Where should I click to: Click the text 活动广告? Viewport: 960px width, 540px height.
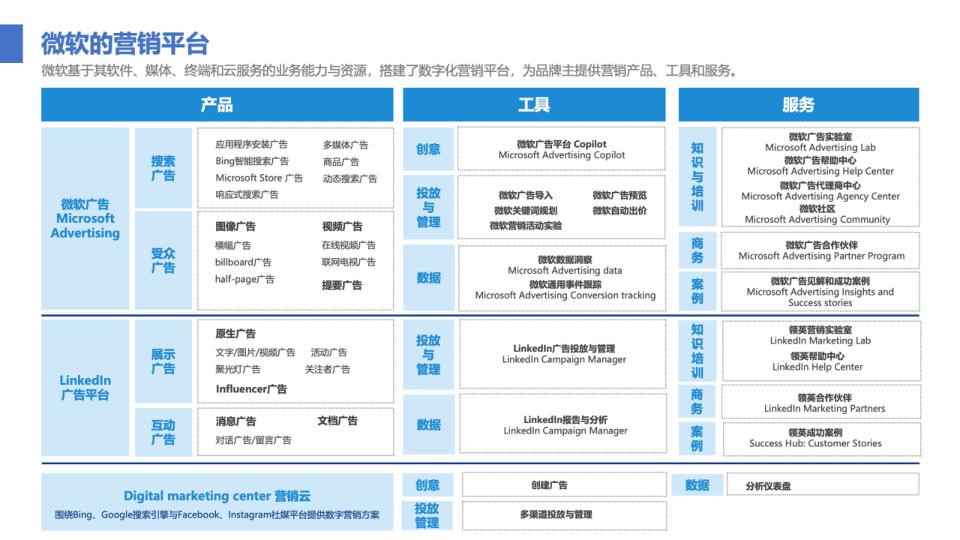tap(329, 352)
